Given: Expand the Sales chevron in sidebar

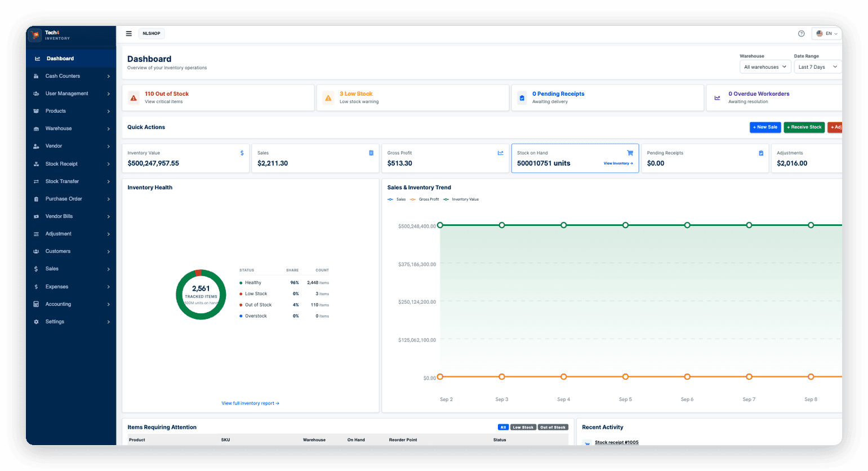Looking at the screenshot, I should click(108, 269).
